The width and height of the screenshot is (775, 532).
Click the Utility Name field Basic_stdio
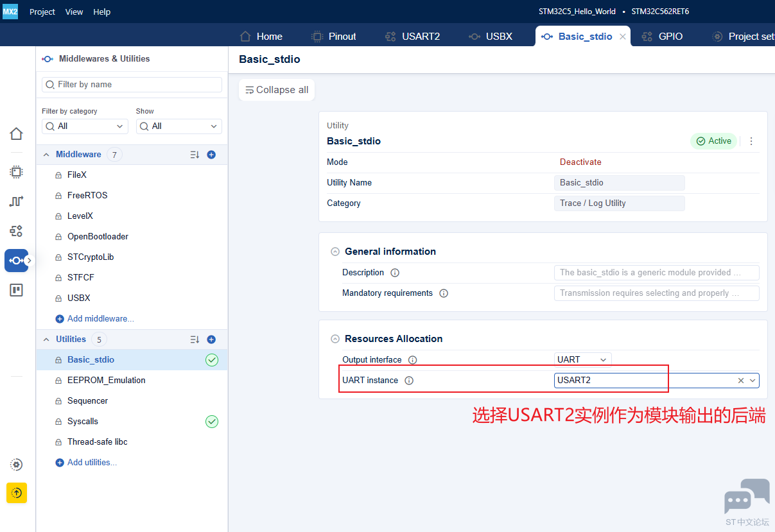[x=620, y=183]
